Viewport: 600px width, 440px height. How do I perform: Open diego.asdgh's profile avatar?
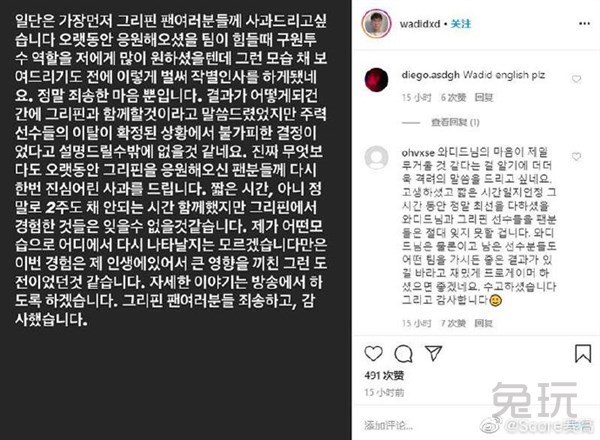[377, 80]
